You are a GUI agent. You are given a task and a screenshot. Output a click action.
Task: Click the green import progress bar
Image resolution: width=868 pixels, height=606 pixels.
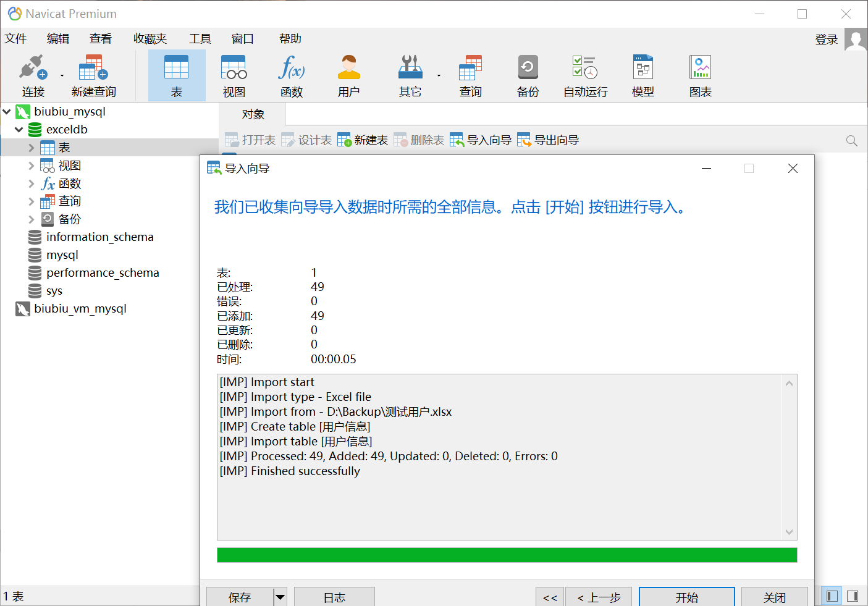pyautogui.click(x=507, y=555)
